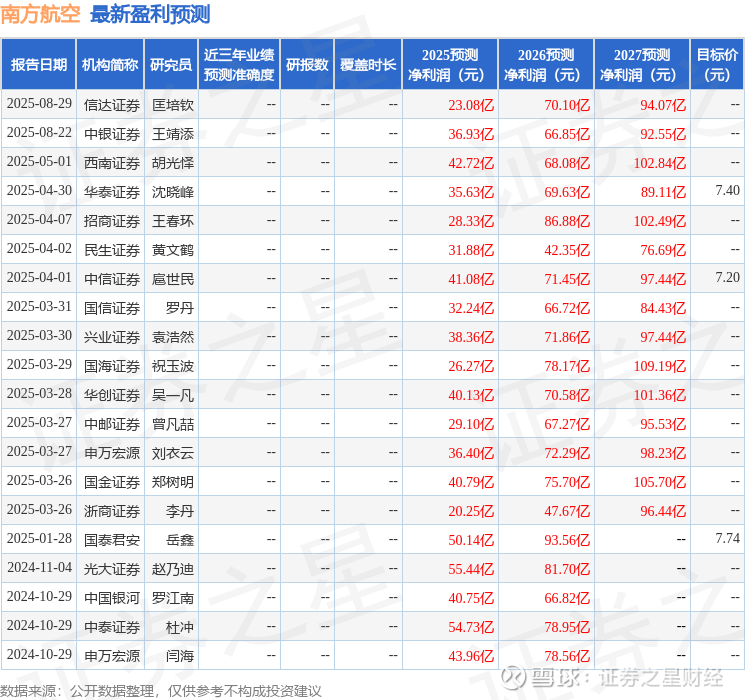
Task: Select the 86.88亿 forecast value
Action: click(x=567, y=221)
